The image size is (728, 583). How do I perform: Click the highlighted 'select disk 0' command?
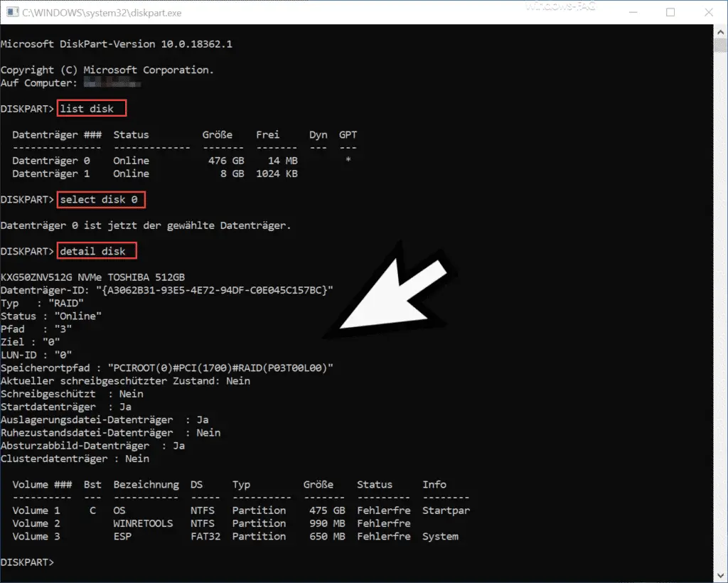(101, 199)
